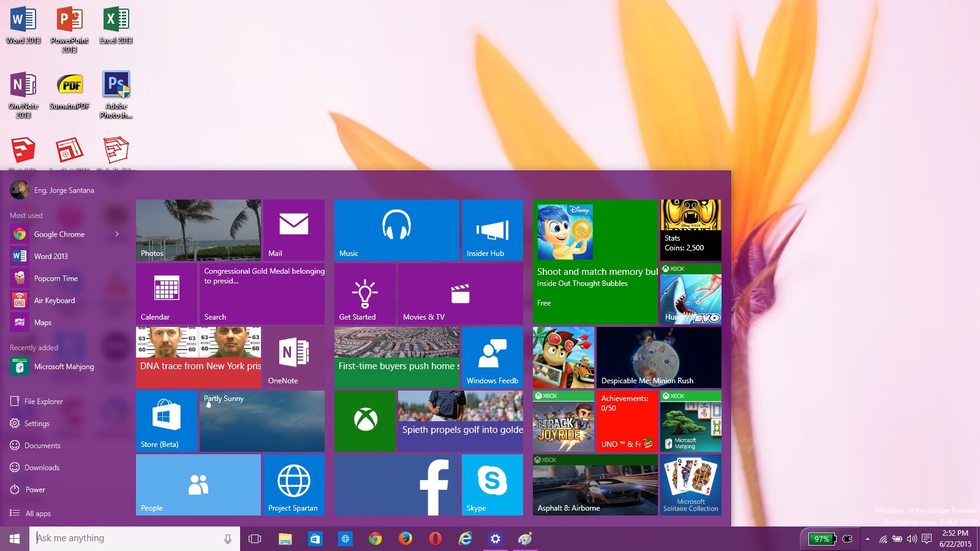Open Spieth propels golf sports tile
The height and width of the screenshot is (551, 980).
(x=461, y=421)
